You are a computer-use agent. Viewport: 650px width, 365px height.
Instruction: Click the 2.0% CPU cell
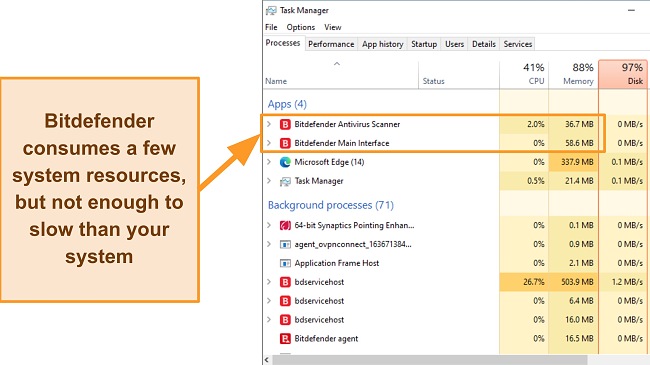(x=524, y=124)
